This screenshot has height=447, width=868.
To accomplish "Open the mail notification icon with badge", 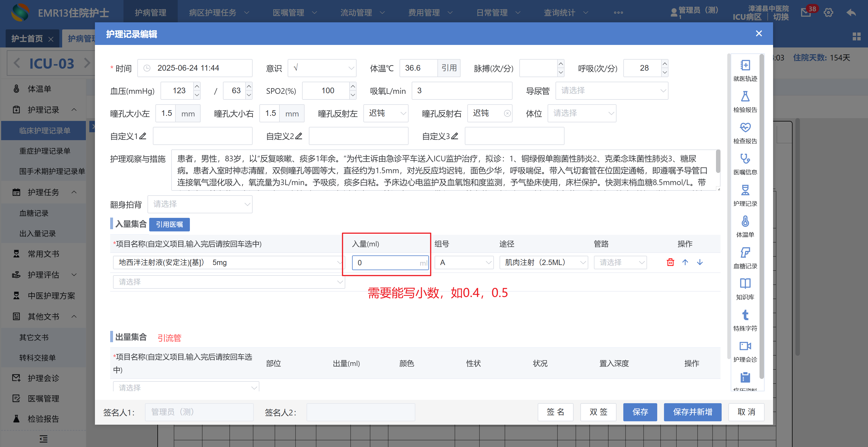I will coord(806,13).
